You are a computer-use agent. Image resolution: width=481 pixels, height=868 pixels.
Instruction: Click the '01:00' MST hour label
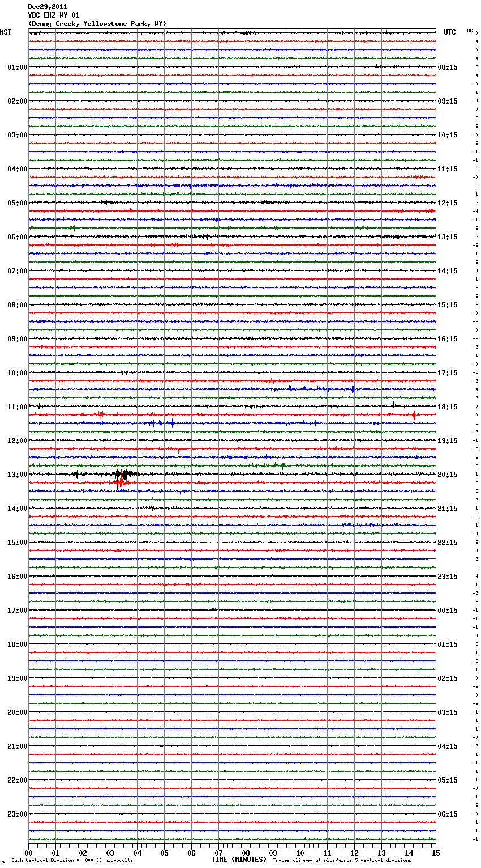tap(18, 67)
